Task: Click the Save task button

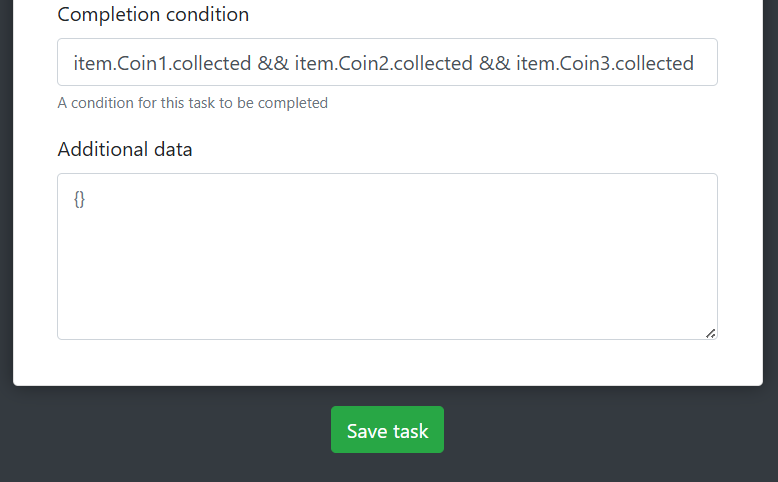Action: (387, 430)
